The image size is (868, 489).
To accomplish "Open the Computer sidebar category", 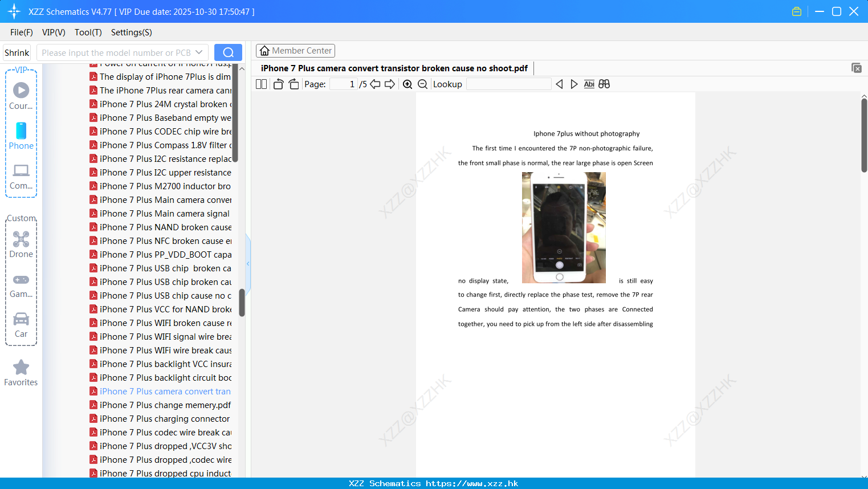I will [x=21, y=177].
